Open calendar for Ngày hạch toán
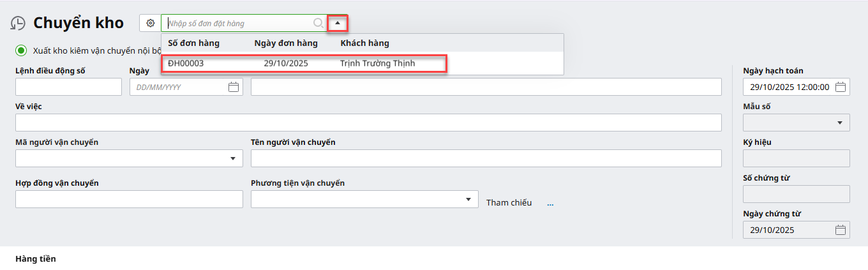 (x=841, y=87)
